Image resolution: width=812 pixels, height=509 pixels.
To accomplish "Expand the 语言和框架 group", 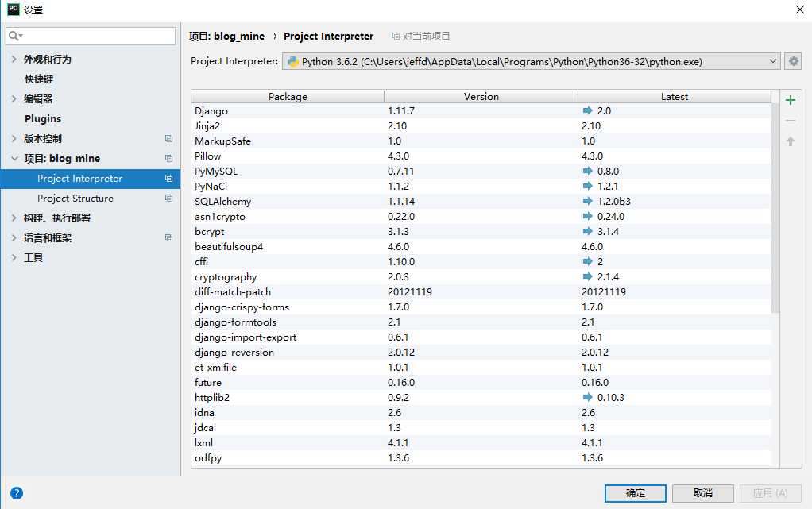I will pyautogui.click(x=14, y=237).
